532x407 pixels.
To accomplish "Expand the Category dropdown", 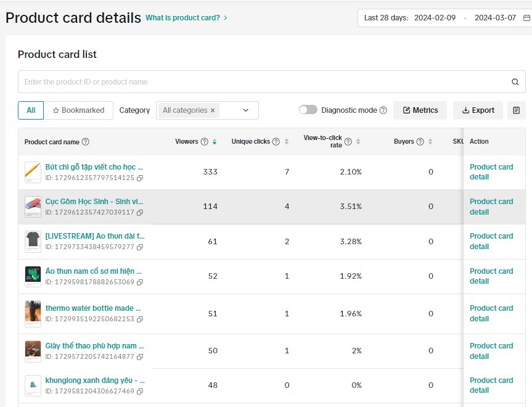I will (x=245, y=110).
